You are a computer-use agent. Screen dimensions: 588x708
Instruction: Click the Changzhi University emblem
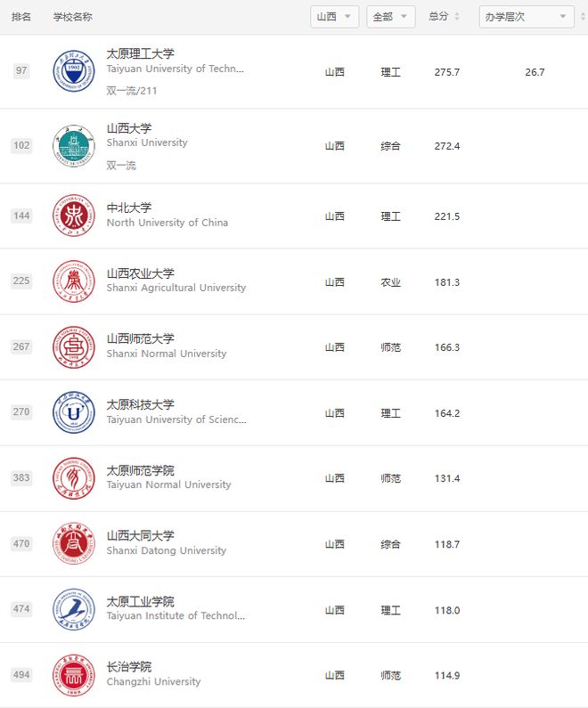74,675
